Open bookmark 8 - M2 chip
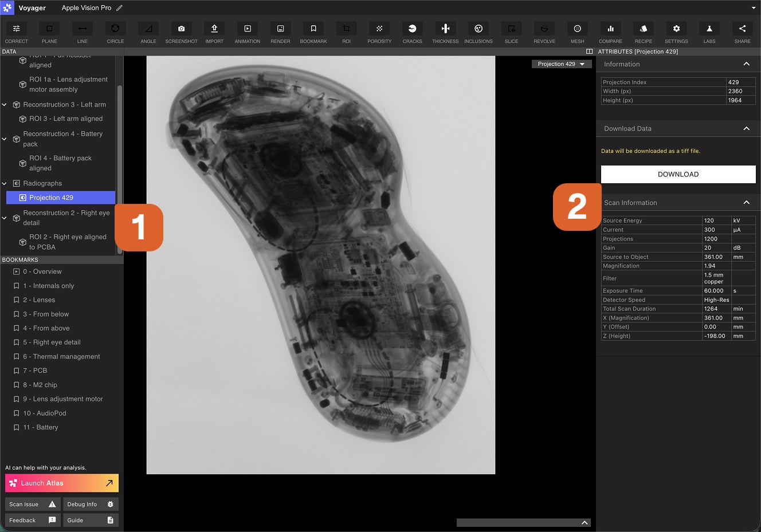 tap(40, 385)
